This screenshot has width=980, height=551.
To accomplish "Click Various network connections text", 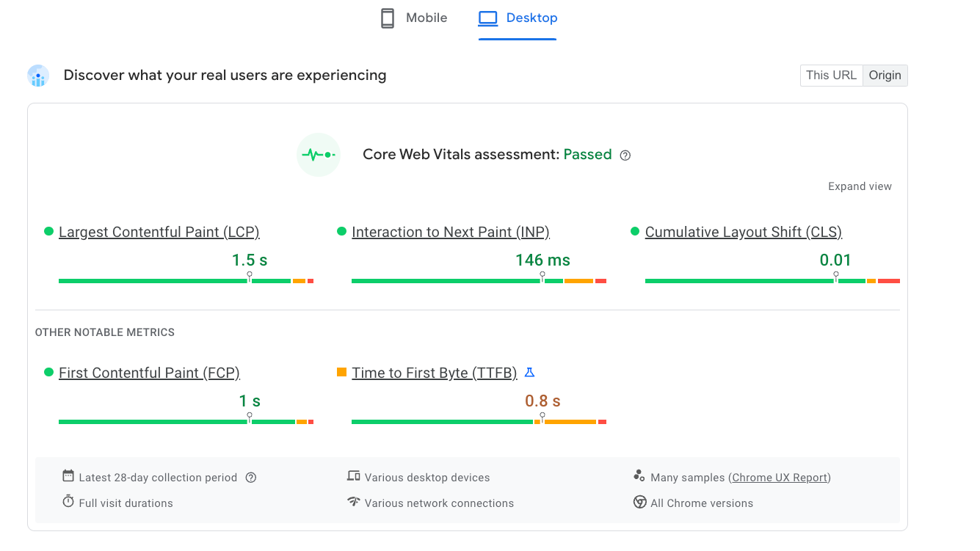I will click(x=439, y=503).
